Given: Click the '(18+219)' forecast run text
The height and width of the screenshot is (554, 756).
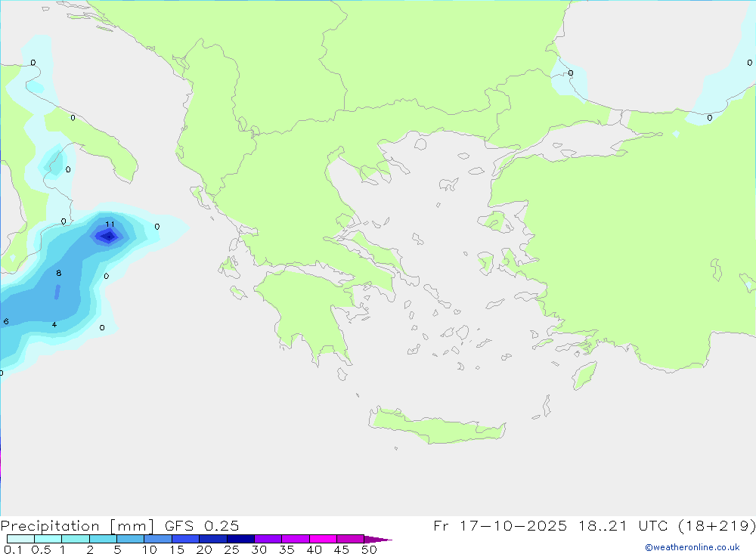Looking at the screenshot, I should tap(717, 526).
